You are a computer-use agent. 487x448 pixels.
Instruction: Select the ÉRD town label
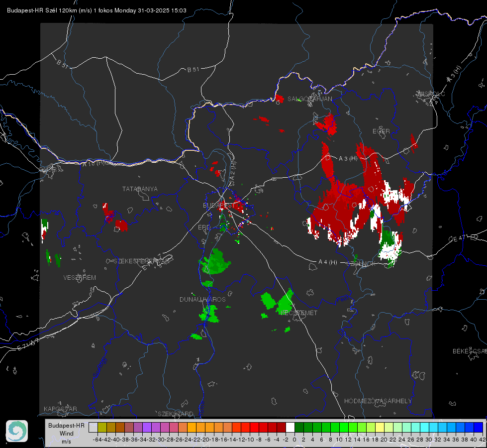[204, 227]
